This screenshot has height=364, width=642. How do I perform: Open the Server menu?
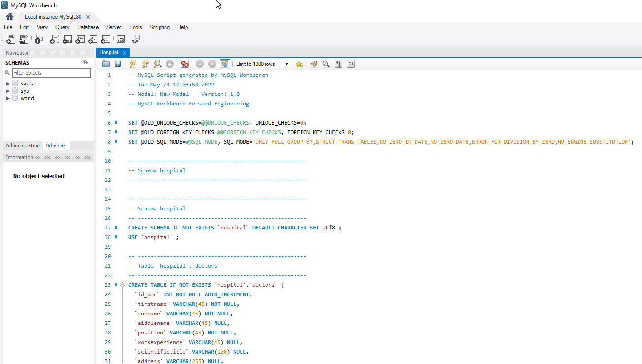[114, 27]
